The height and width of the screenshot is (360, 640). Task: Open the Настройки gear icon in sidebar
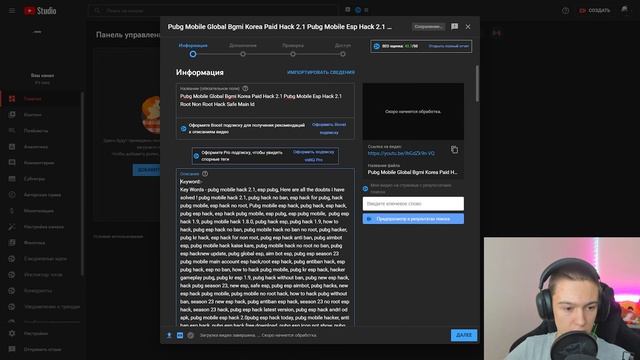[x=12, y=333]
